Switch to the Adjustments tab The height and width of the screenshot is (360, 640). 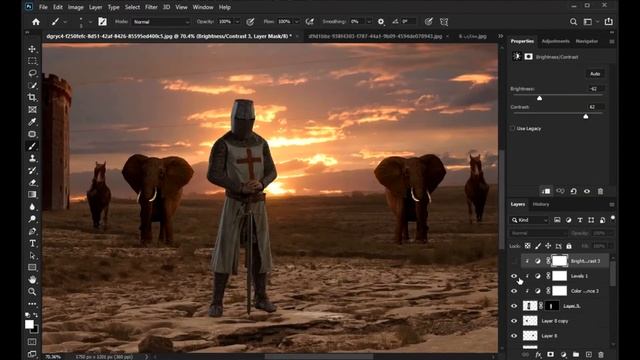(555, 41)
